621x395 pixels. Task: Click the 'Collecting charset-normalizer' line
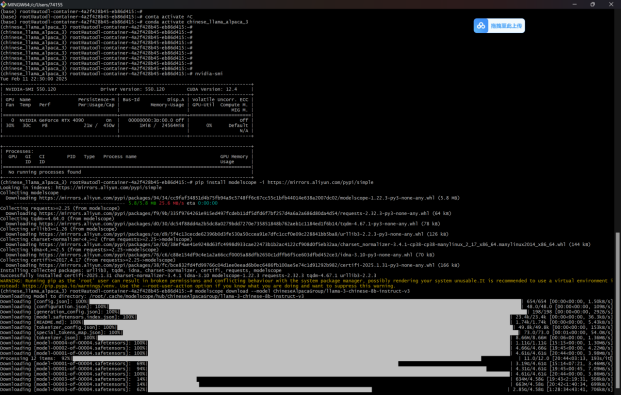point(96,239)
